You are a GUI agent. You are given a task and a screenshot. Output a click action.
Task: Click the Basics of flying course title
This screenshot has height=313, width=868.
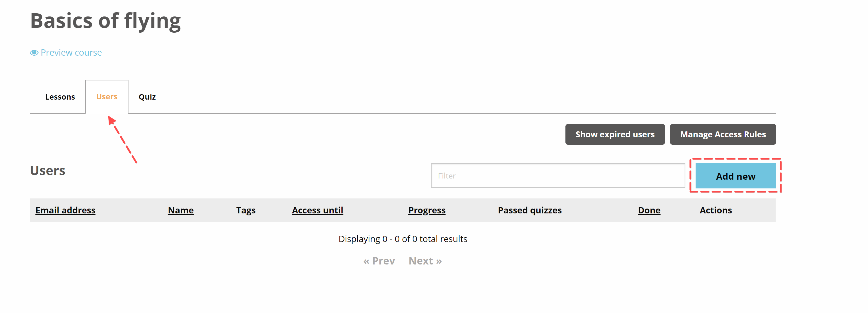coord(105,21)
